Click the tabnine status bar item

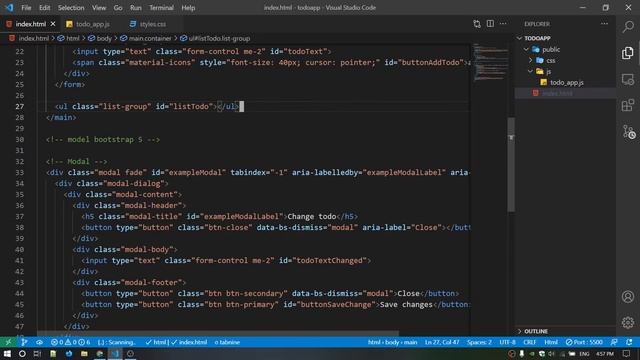pos(227,342)
